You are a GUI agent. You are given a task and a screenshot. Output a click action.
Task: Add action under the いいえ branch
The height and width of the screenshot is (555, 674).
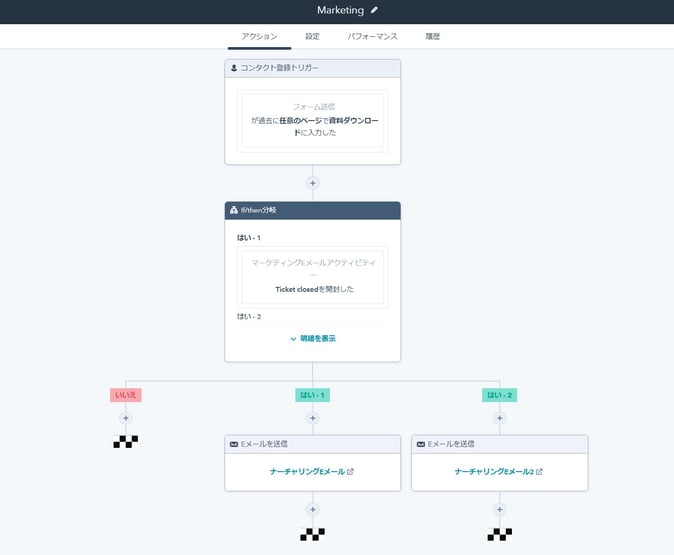tap(126, 418)
